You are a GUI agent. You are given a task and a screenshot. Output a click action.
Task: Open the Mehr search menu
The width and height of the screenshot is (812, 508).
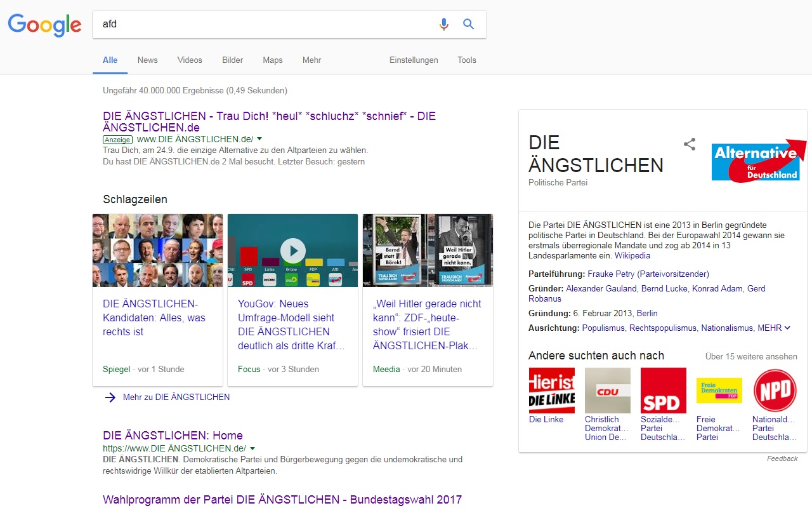(311, 60)
